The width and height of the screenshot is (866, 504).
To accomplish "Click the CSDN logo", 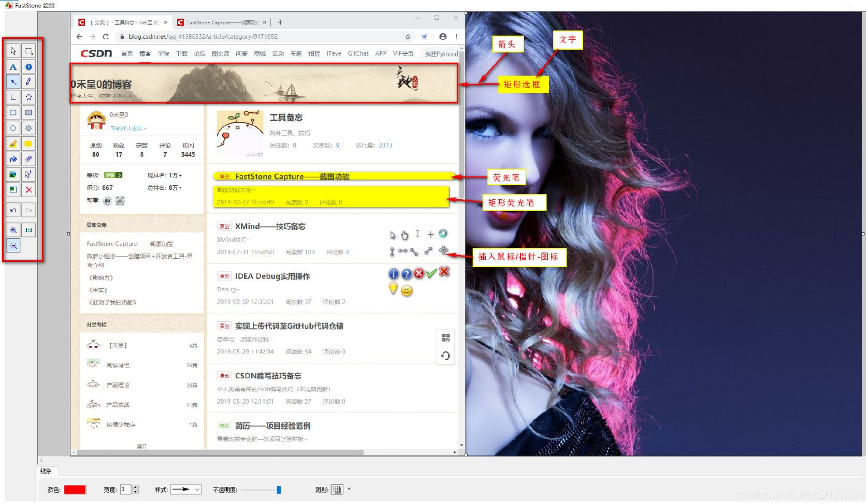I will 96,53.
